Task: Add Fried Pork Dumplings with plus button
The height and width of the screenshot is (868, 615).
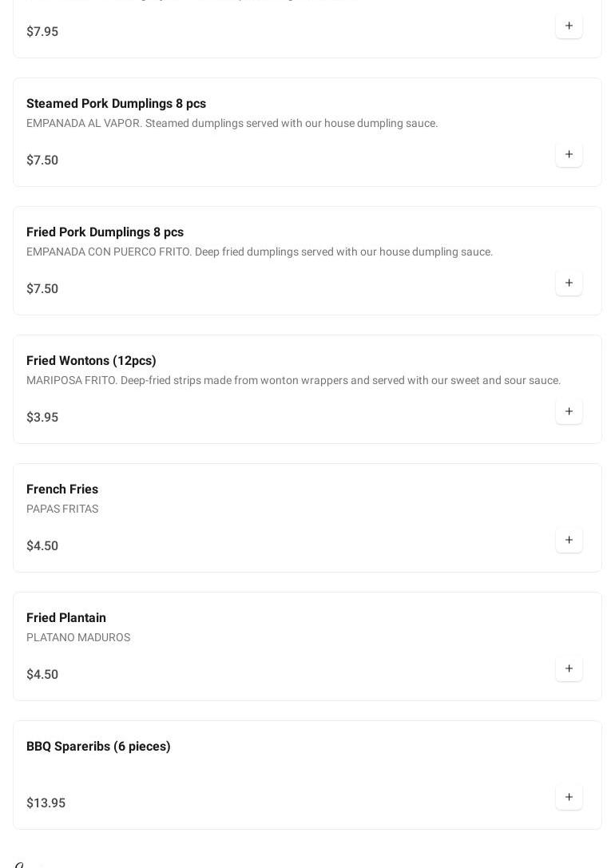Action: pos(569,283)
